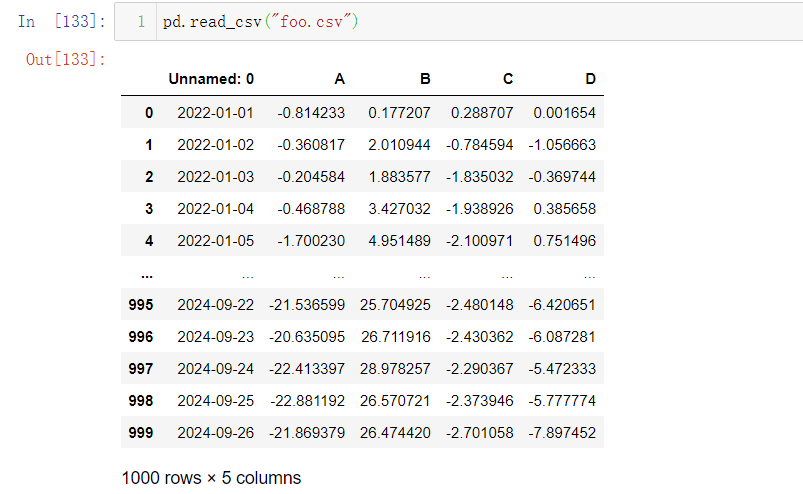The height and width of the screenshot is (494, 803).
Task: Click the value -0.360817 in column A
Action: 311,145
